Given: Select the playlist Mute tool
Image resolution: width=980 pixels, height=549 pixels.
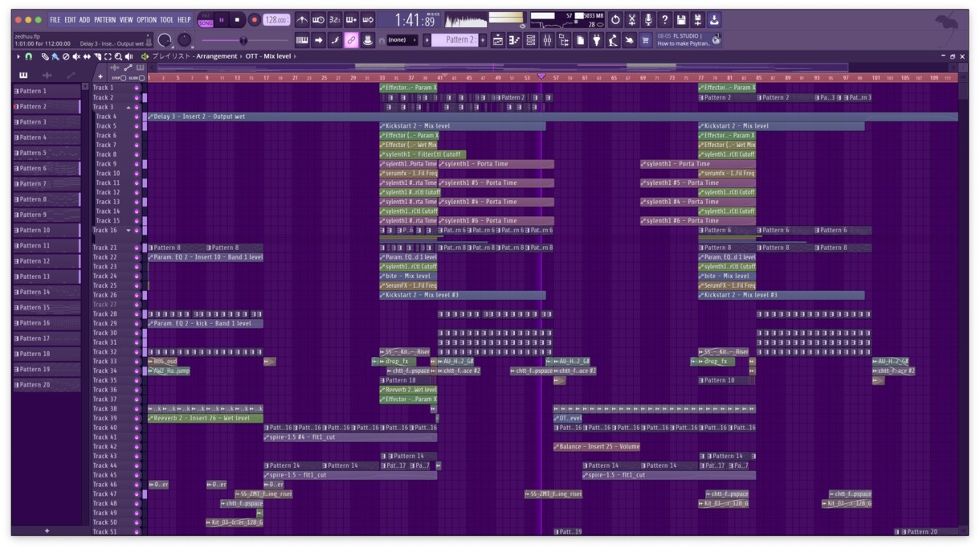Looking at the screenshot, I should click(76, 56).
